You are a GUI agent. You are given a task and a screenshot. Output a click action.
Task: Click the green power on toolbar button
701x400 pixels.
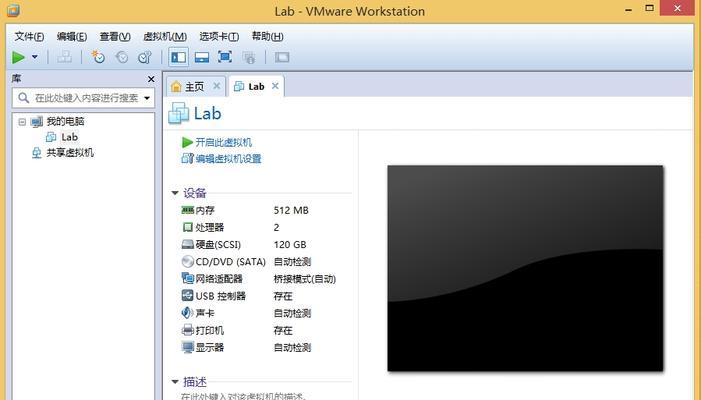click(18, 57)
